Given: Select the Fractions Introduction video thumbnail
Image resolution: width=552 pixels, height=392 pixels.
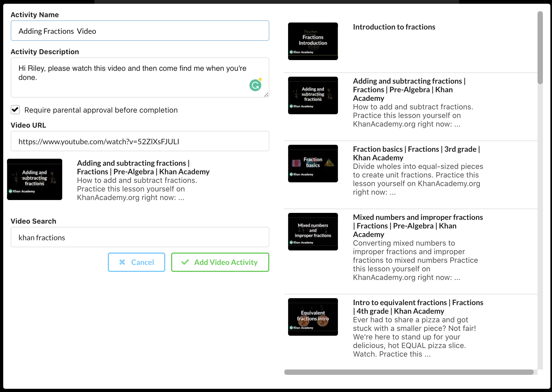Looking at the screenshot, I should (x=313, y=41).
